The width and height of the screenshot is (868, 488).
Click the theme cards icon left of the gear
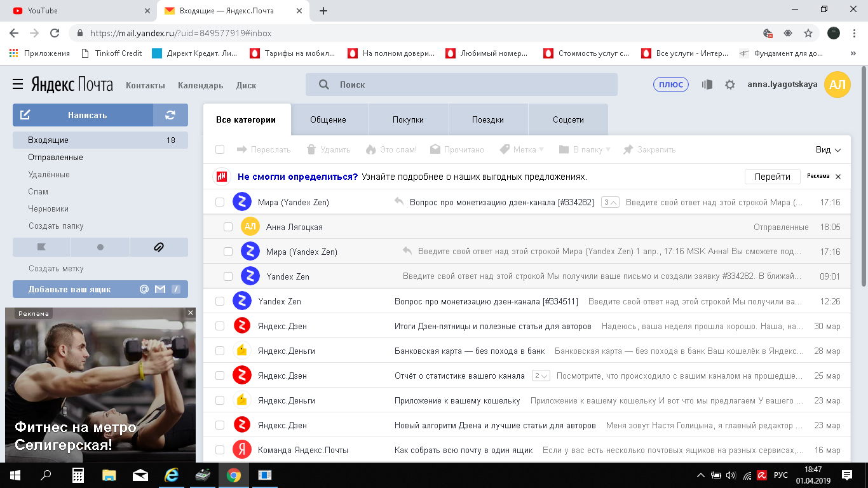point(707,85)
